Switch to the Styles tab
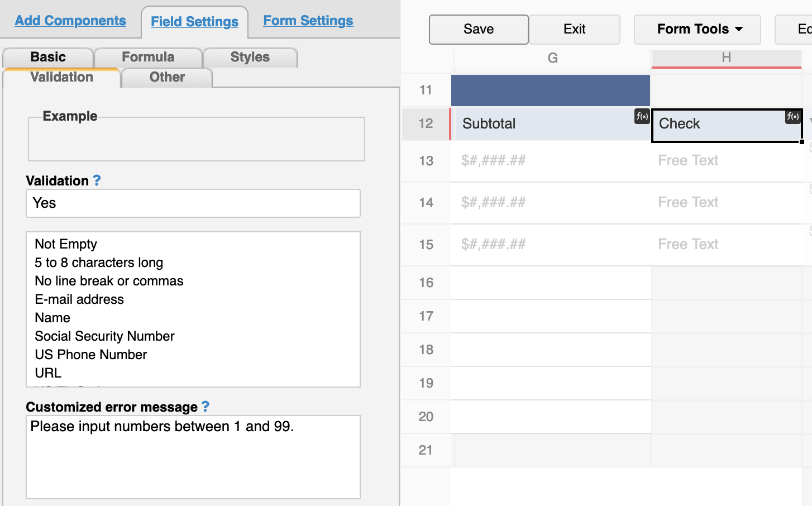Image resolution: width=812 pixels, height=506 pixels. coord(250,57)
